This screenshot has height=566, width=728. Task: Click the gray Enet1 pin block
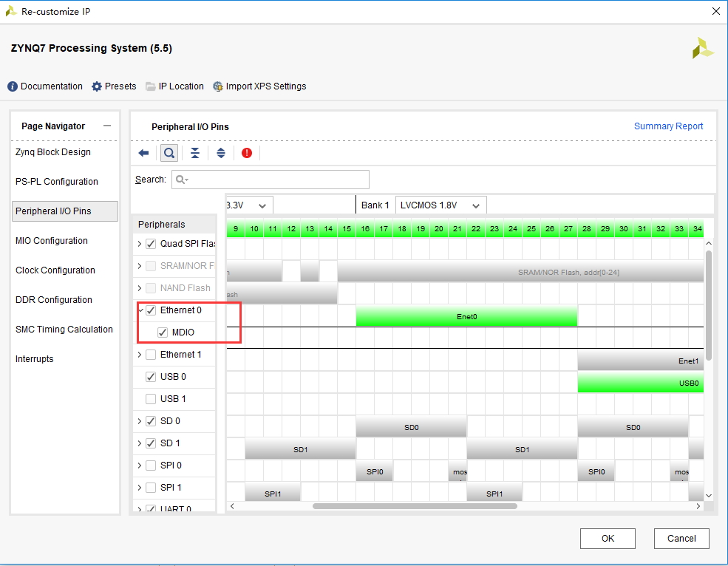tap(640, 361)
